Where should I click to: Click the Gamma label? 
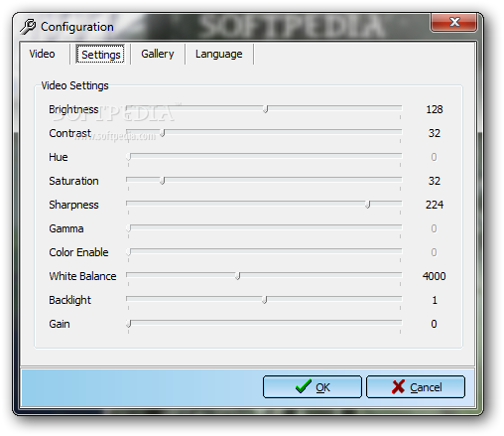(x=66, y=228)
